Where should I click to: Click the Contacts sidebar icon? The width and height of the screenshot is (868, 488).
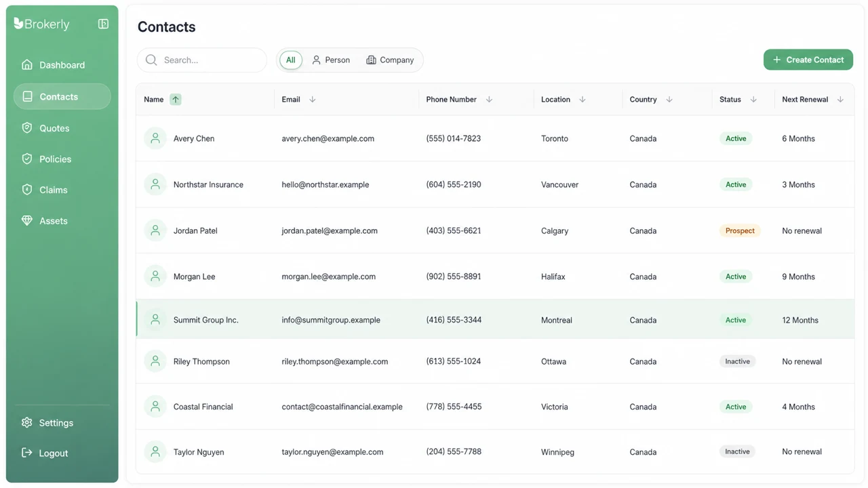(27, 97)
